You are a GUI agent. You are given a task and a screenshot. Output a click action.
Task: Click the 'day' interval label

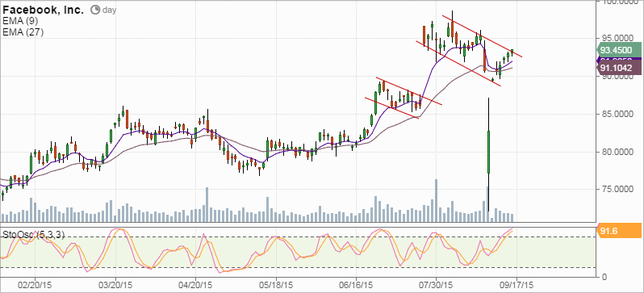(x=110, y=10)
